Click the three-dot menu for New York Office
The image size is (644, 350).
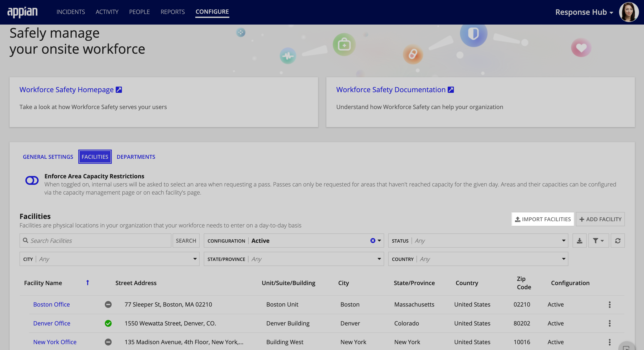(609, 342)
